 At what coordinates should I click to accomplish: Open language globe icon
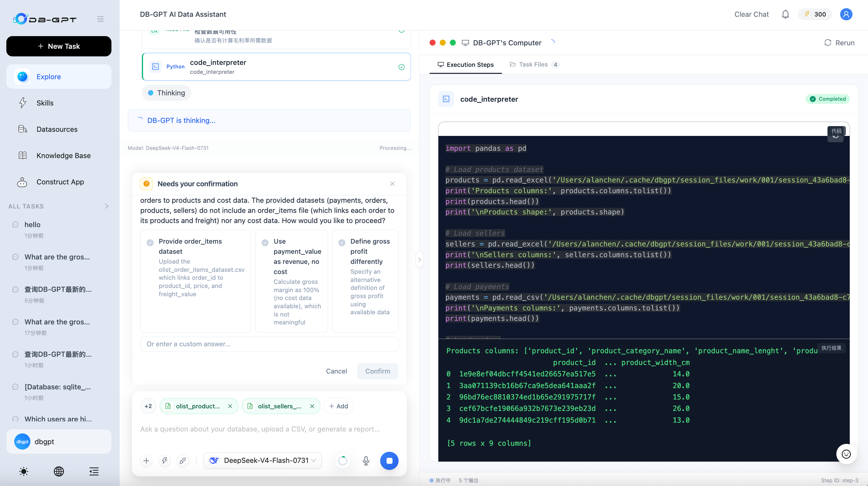[59, 471]
